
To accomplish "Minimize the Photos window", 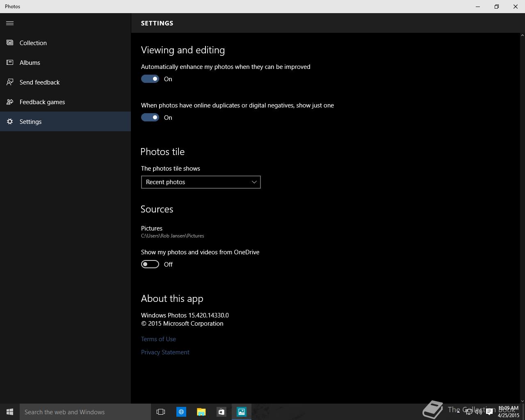I will 478,7.
